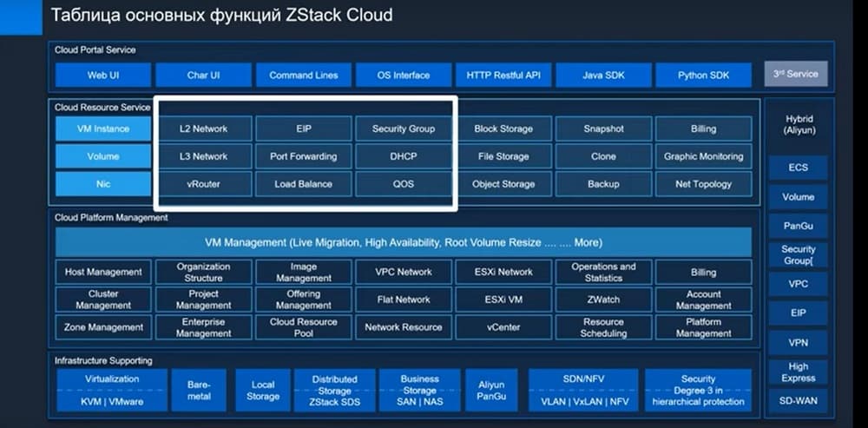868x428 pixels.
Task: Click the Bare-metal box
Action: 199,391
